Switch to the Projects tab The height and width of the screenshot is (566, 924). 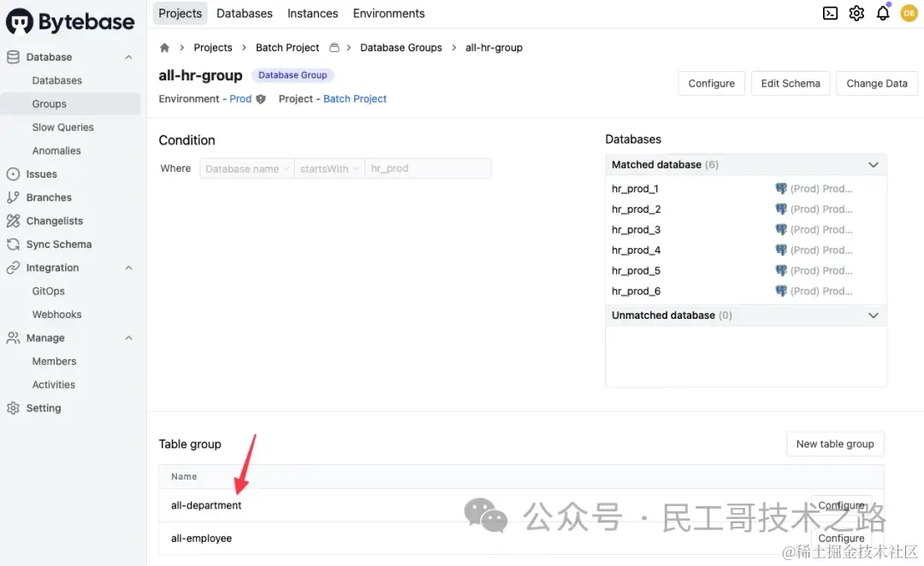[x=180, y=13]
